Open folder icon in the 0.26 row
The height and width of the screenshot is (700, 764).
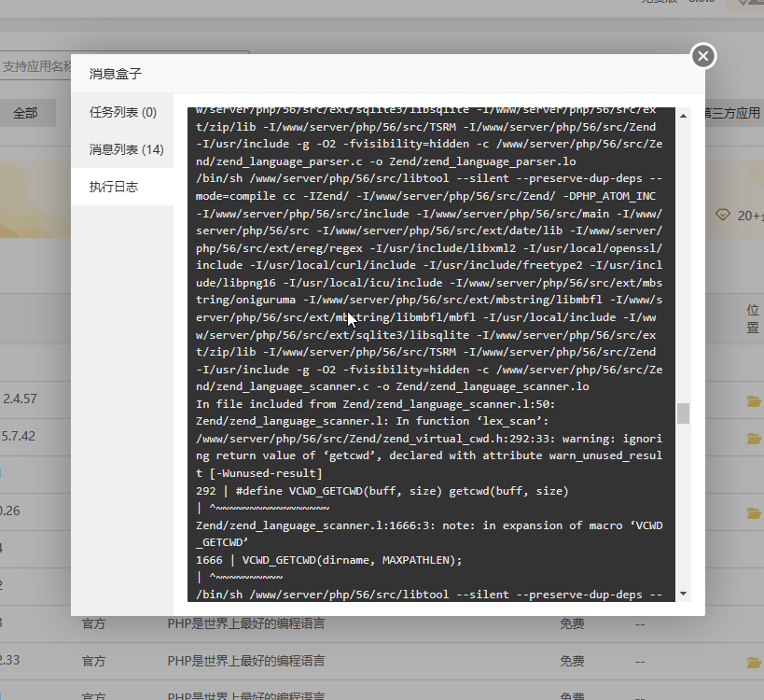coord(754,512)
